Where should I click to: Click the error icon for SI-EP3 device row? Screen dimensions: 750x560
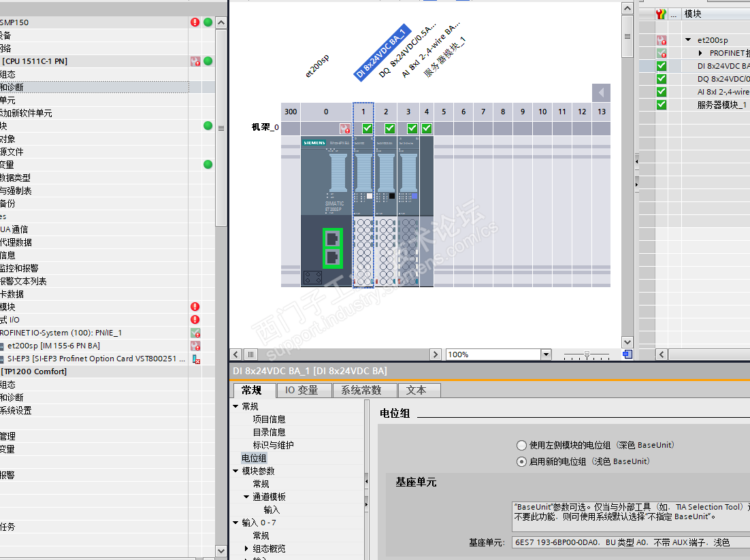195,359
